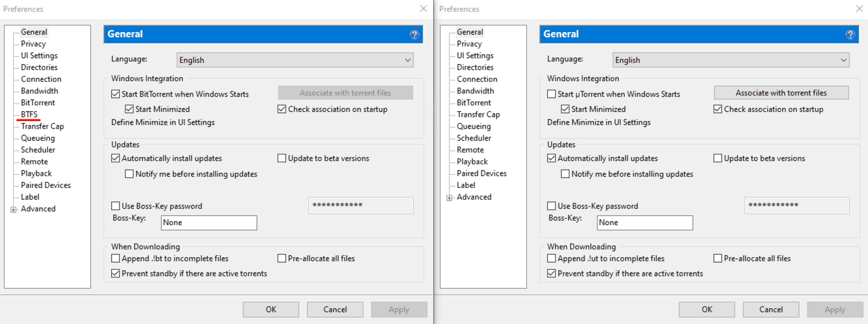Select Label in BitTorrent tree
868x324 pixels.
pyautogui.click(x=30, y=197)
